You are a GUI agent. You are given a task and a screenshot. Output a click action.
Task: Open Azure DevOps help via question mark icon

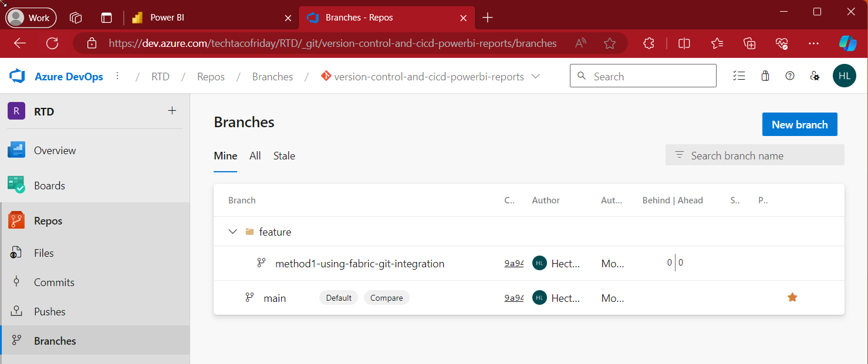pyautogui.click(x=789, y=76)
